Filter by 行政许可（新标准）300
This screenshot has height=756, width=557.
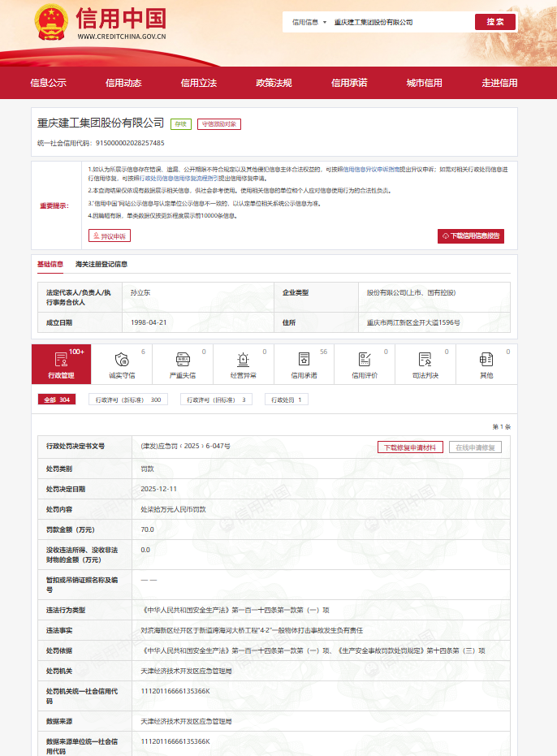[x=128, y=400]
